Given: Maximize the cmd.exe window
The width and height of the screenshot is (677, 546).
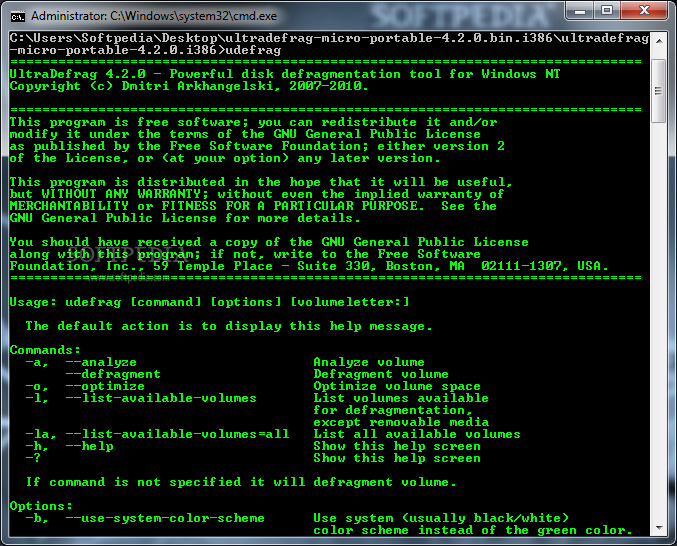Looking at the screenshot, I should click(607, 10).
